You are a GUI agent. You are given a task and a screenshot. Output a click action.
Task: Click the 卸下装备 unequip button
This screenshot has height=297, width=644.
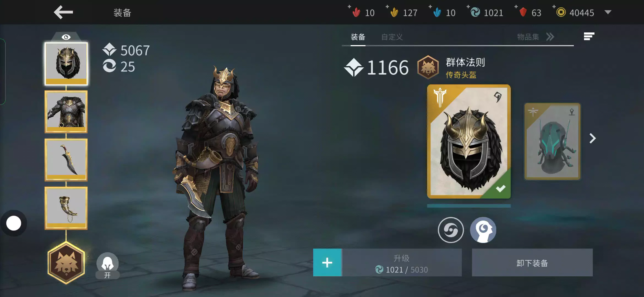pos(532,263)
